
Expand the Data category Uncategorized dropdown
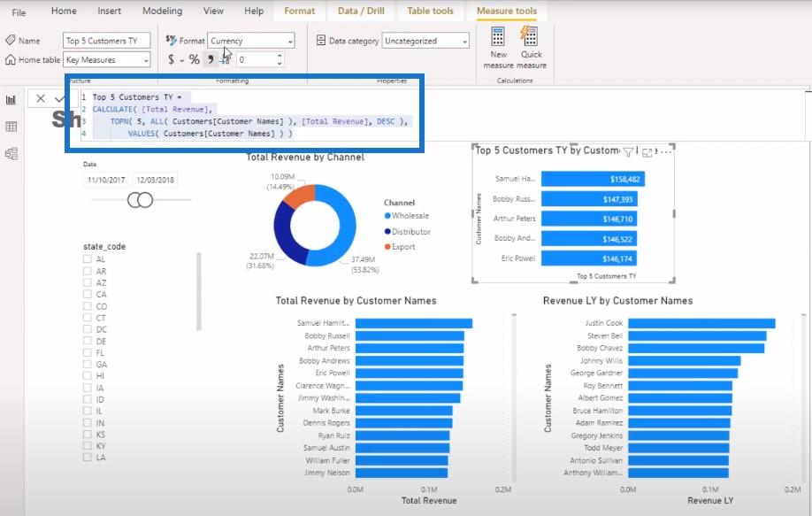click(425, 41)
